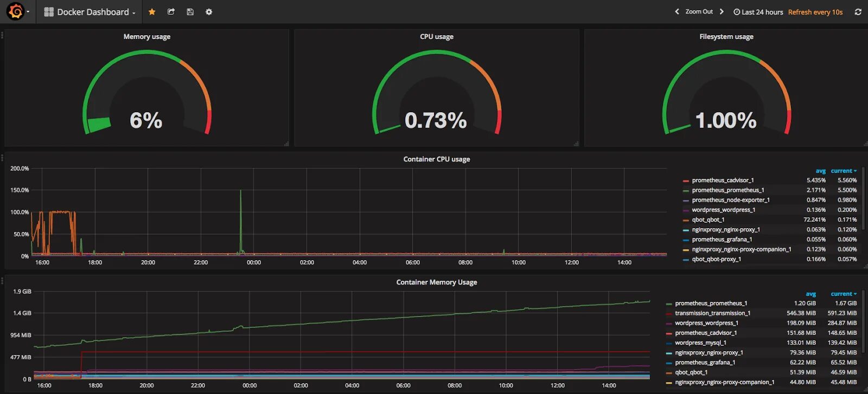Toggle prometheus_prometheus_1 series in CPU legend
The image size is (868, 394).
point(728,190)
